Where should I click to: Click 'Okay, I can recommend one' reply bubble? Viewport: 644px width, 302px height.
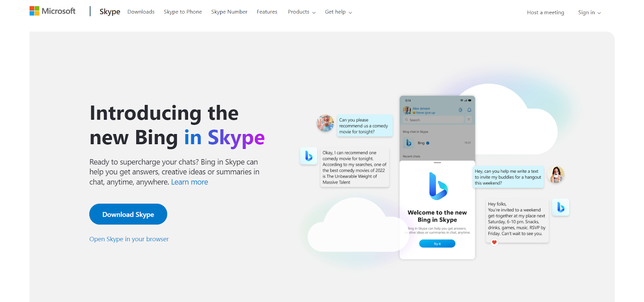(x=355, y=168)
